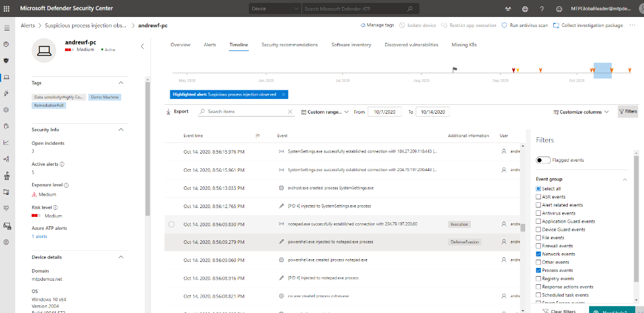Click the To date field 10/14/2020
This screenshot has width=644, height=313.
433,112
